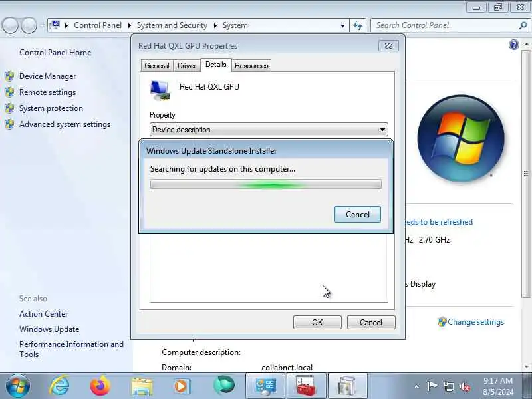Screen dimensions: 532x399
Task: Click System and Security in the breadcrumb
Action: (172, 25)
